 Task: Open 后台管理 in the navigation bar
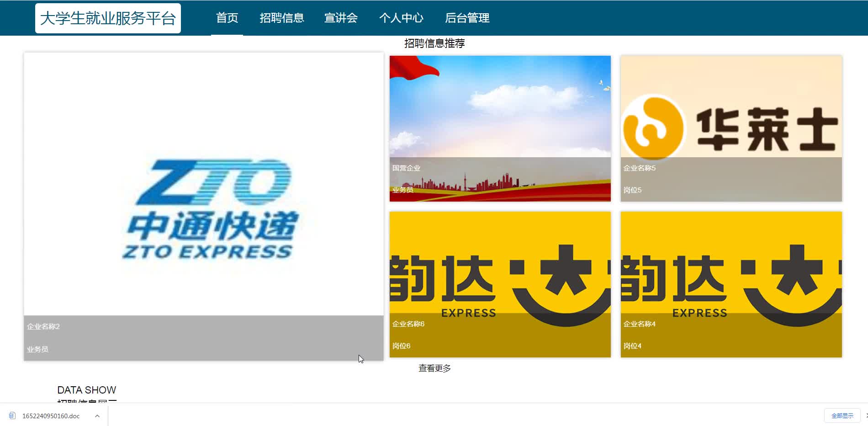click(x=467, y=18)
